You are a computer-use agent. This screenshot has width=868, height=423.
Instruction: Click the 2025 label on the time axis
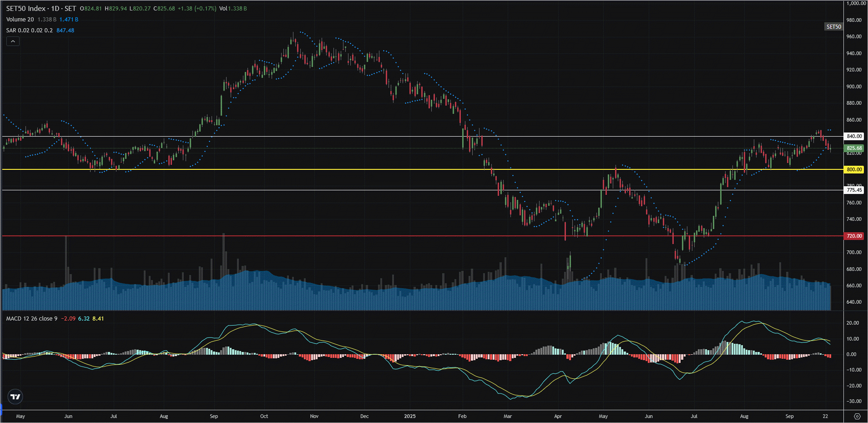coord(410,416)
